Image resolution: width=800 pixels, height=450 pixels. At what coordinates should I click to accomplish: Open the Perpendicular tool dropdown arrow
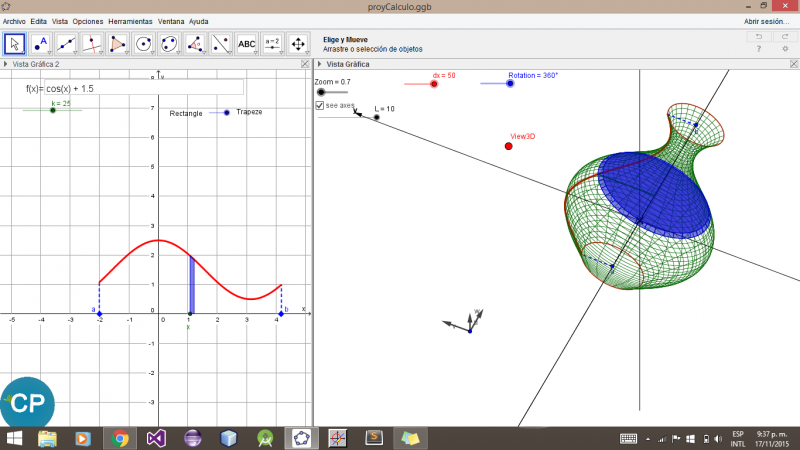click(x=101, y=53)
